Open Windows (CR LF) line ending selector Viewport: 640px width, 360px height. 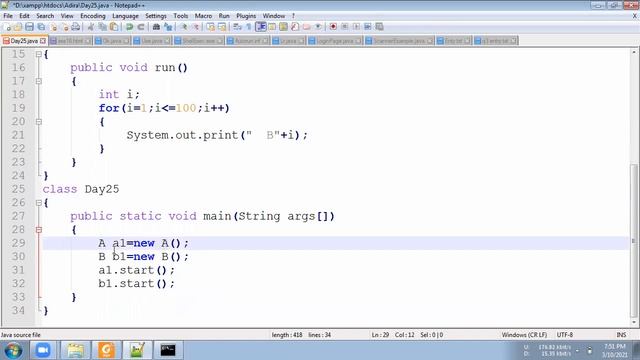point(524,335)
